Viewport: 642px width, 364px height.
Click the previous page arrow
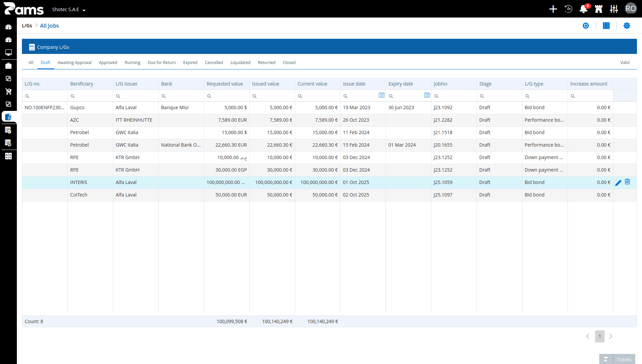tap(588, 336)
